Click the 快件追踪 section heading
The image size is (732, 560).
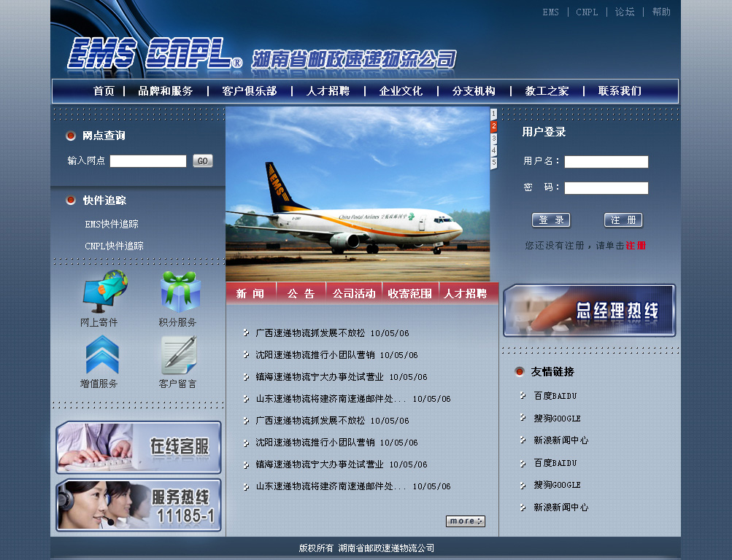click(104, 201)
